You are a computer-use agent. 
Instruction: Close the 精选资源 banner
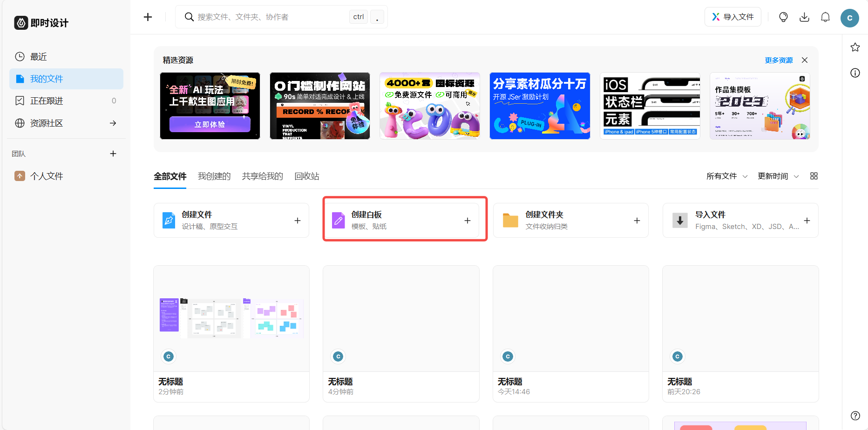[805, 60]
